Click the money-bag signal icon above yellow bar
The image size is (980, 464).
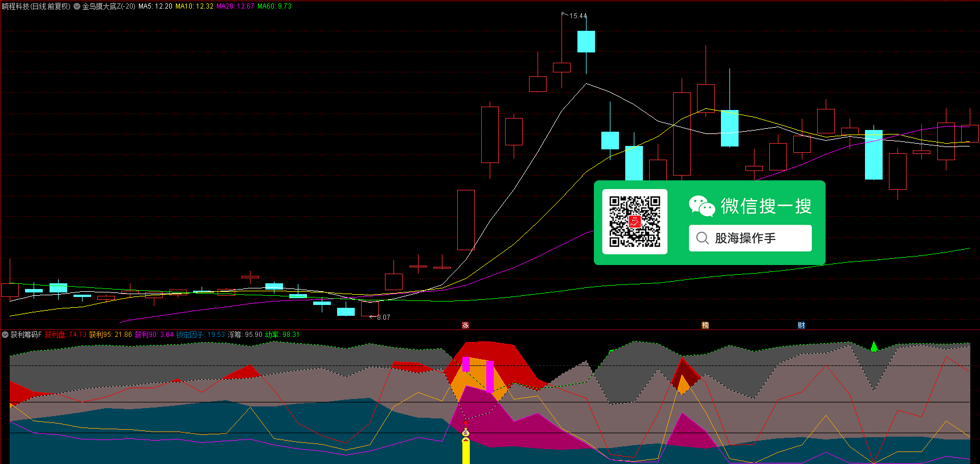(466, 433)
